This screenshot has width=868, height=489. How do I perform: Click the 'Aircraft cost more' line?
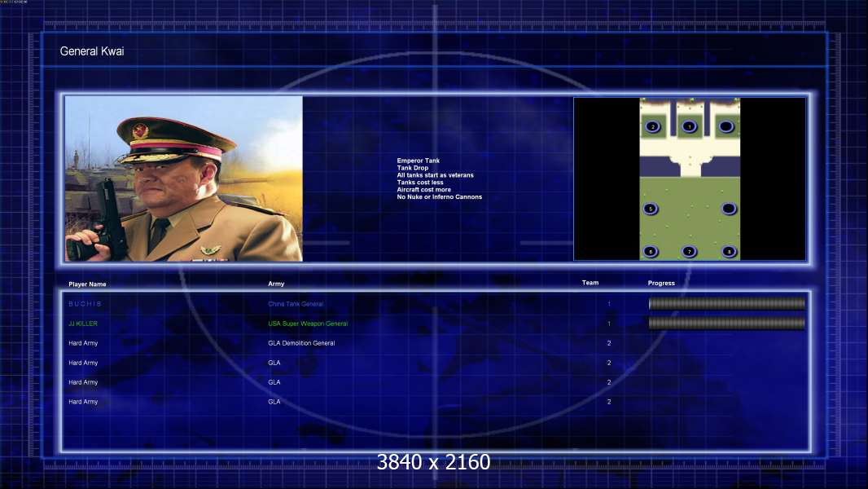click(x=423, y=189)
